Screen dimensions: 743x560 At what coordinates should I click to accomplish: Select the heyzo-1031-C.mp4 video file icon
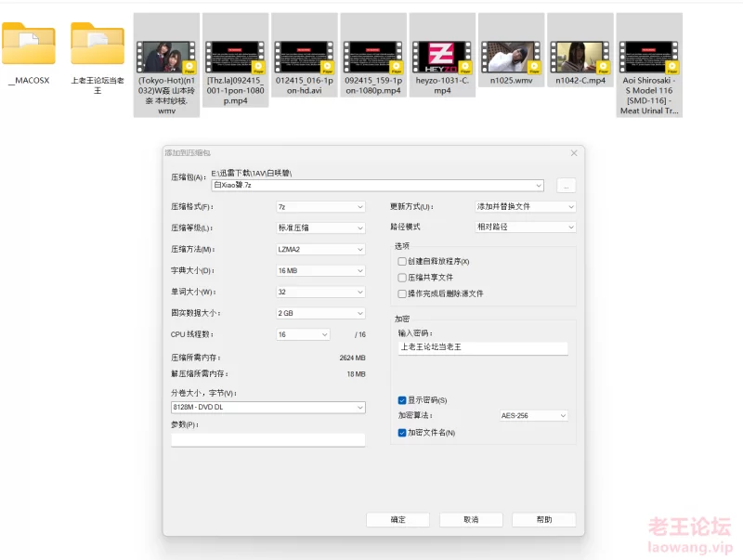click(x=442, y=58)
